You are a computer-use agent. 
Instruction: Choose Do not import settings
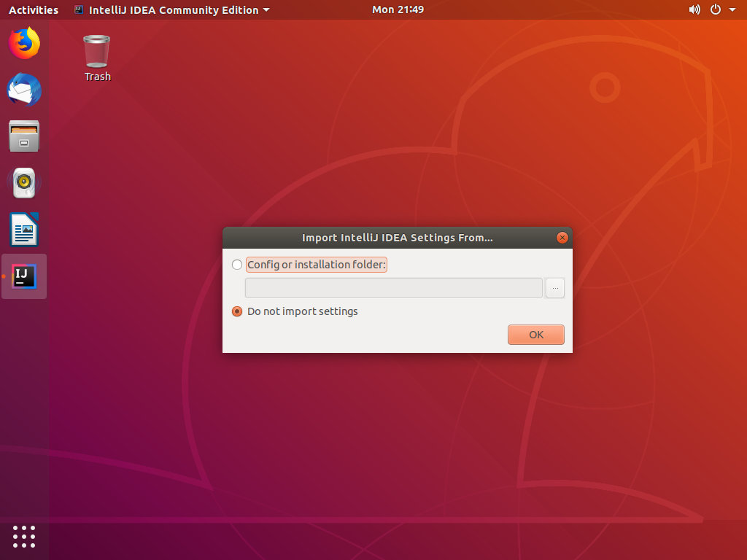pyautogui.click(x=236, y=311)
